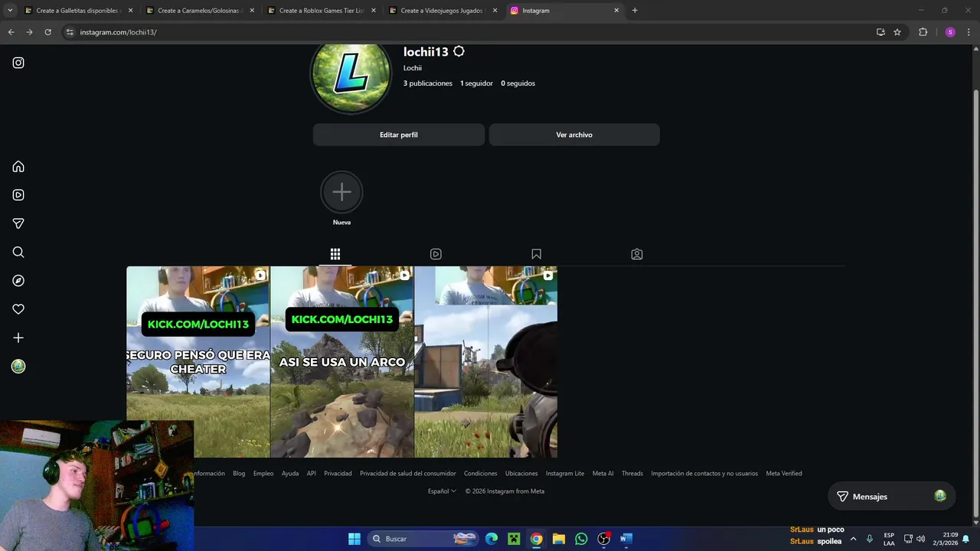Click '3 publicaciones' count
Image resolution: width=980 pixels, height=551 pixels.
click(x=428, y=83)
